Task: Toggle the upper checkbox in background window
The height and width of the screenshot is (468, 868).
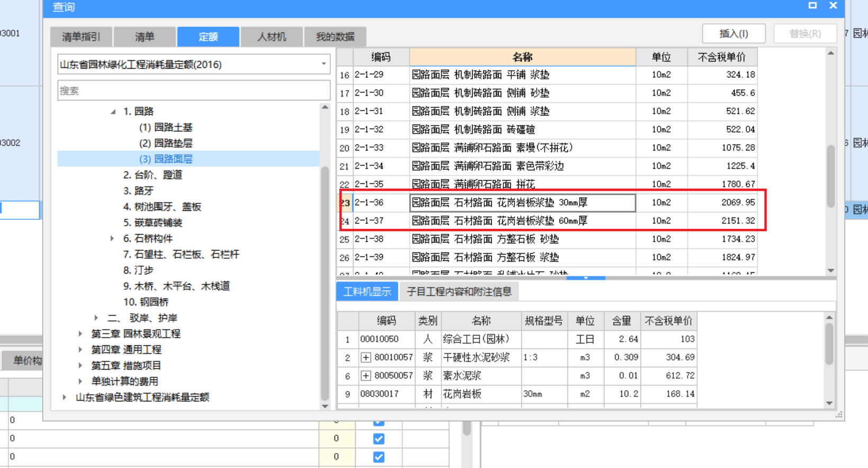Action: (379, 439)
